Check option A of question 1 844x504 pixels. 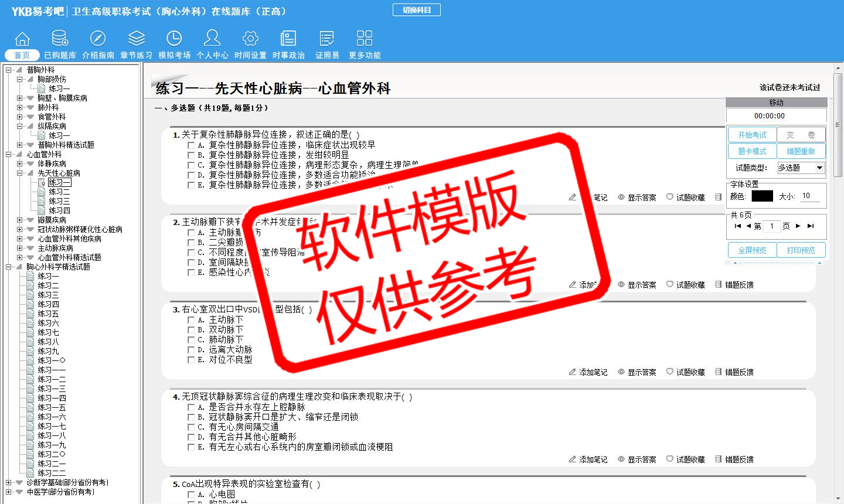coord(191,145)
